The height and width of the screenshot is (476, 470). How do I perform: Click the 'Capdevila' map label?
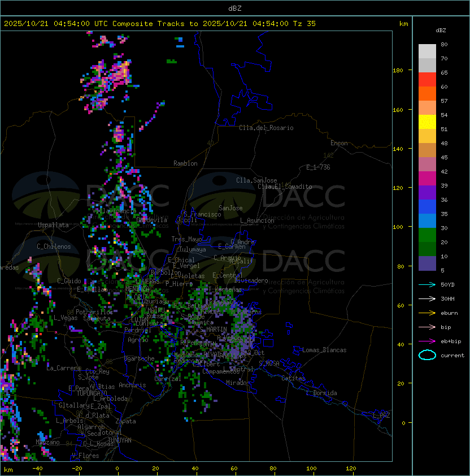coord(151,220)
